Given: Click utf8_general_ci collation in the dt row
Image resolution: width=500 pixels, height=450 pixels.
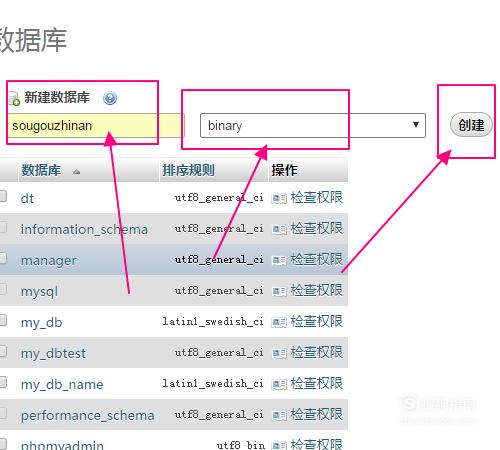Looking at the screenshot, I should point(219,198).
